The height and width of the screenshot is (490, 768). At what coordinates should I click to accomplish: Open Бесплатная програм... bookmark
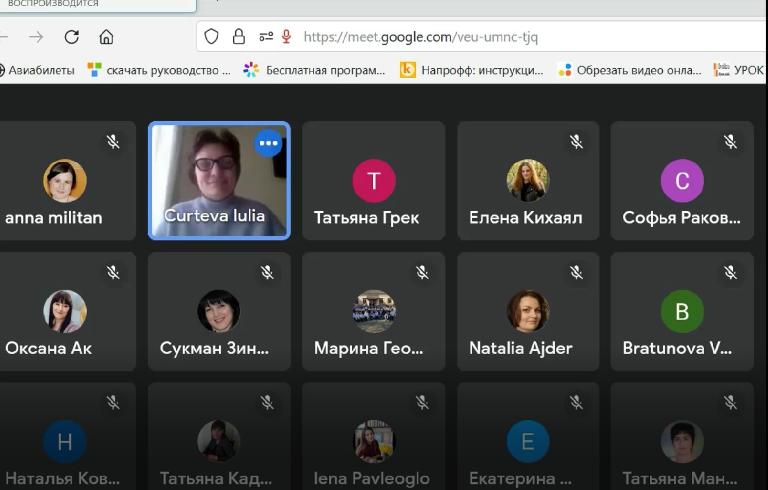pos(314,70)
